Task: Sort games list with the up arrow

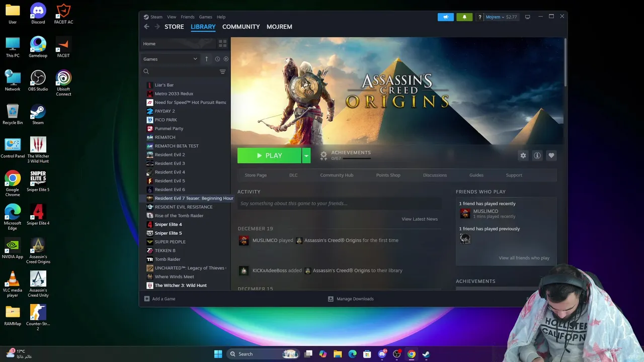Action: coord(206,59)
